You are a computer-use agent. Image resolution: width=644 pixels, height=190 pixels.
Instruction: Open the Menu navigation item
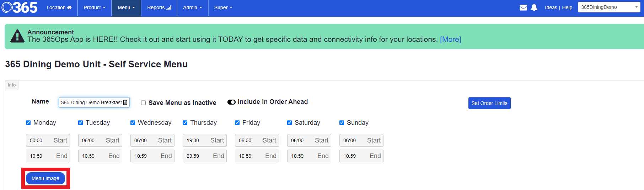[x=126, y=7]
